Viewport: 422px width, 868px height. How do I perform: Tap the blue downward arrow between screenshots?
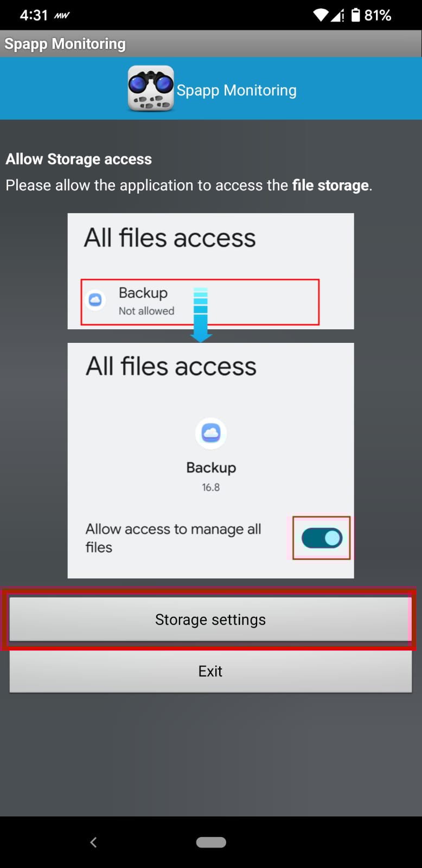coord(201,315)
